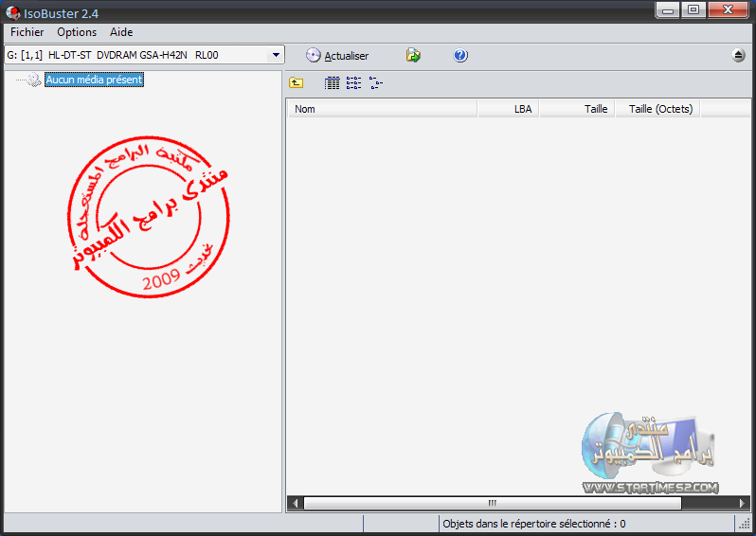This screenshot has height=536, width=756.
Task: Click the horizontal scrollbar thumb
Action: pyautogui.click(x=493, y=503)
